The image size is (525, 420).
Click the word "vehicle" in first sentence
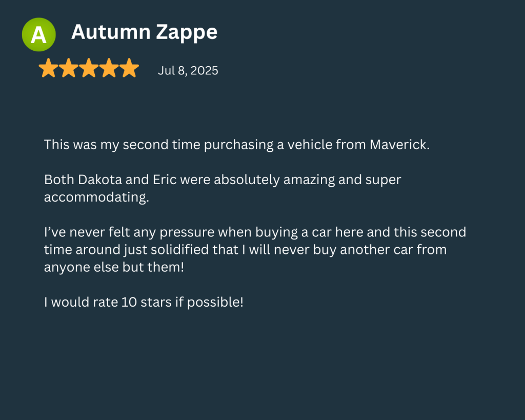point(310,145)
